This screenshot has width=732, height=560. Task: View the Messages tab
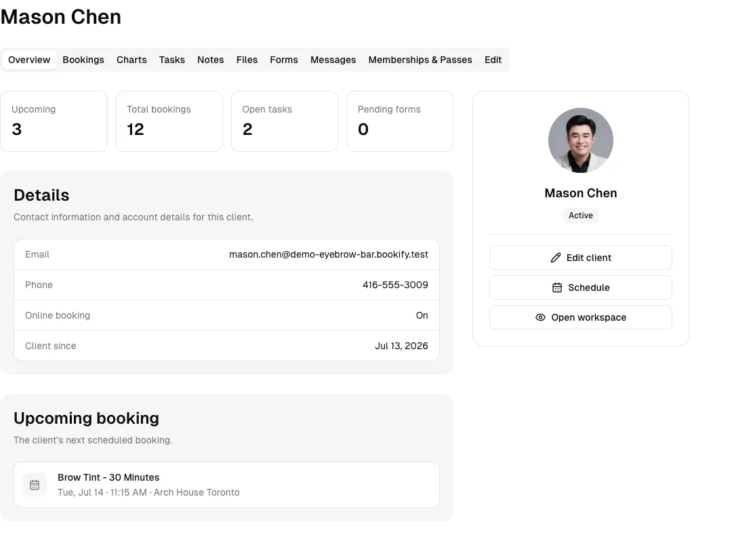pos(333,60)
